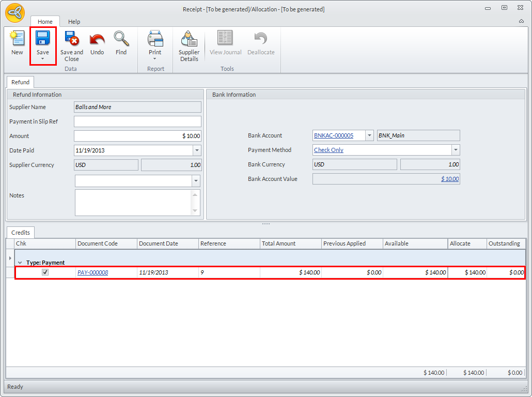The width and height of the screenshot is (532, 397).
Task: Collapse the ribbon with chevron
Action: tap(521, 21)
